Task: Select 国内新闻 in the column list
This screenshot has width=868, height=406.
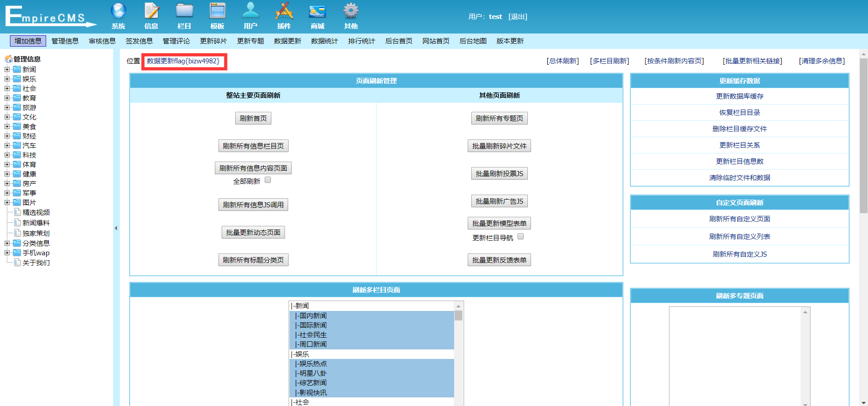Action: [371, 315]
